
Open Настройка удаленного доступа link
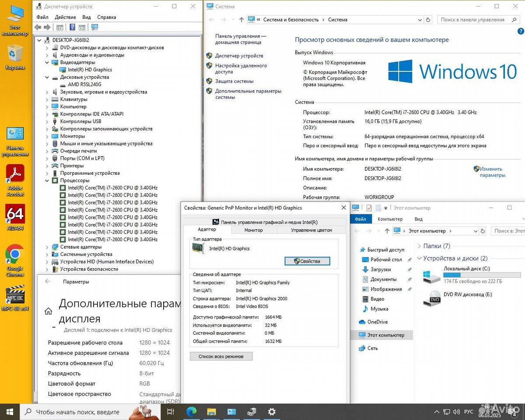click(241, 69)
